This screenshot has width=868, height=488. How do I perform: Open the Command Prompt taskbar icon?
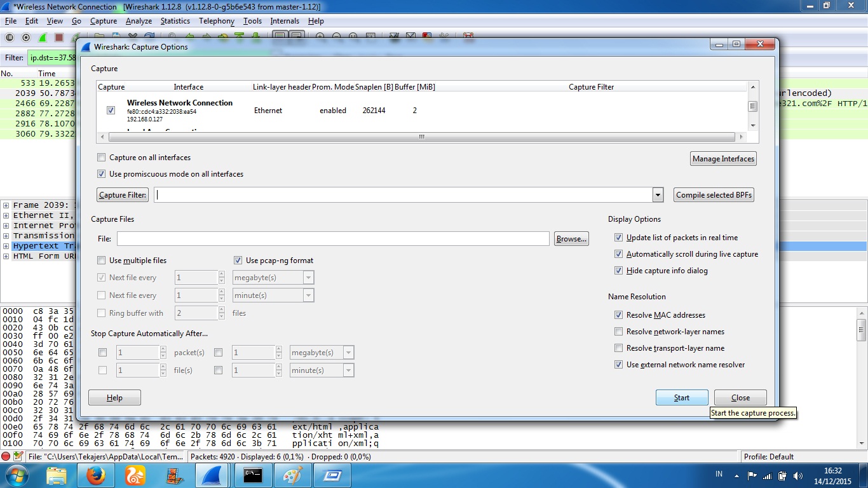pyautogui.click(x=254, y=475)
